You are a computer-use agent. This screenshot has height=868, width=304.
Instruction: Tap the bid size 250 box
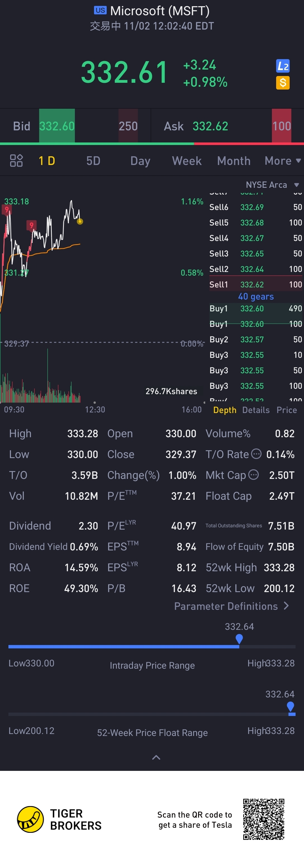(128, 126)
